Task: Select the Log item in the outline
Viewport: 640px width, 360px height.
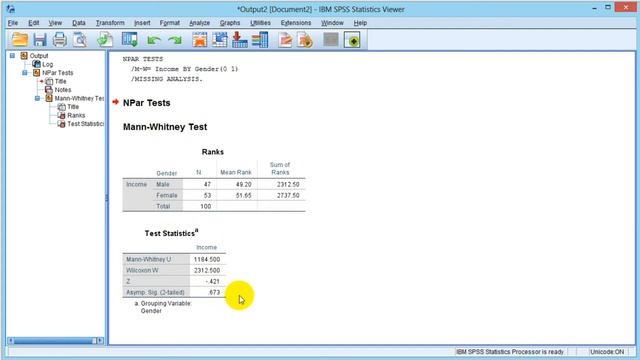Action: pyautogui.click(x=47, y=64)
